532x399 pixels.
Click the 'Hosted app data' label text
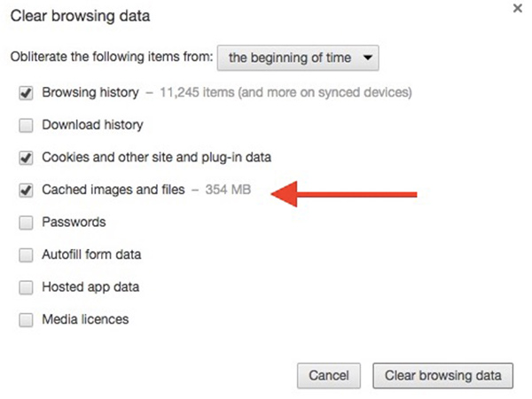click(90, 287)
